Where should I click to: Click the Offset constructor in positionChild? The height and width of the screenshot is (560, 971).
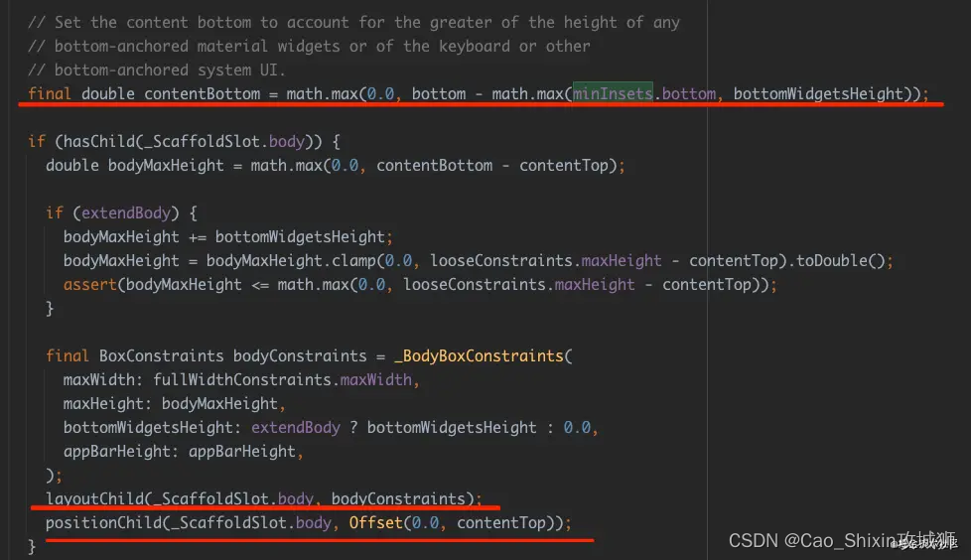point(376,522)
